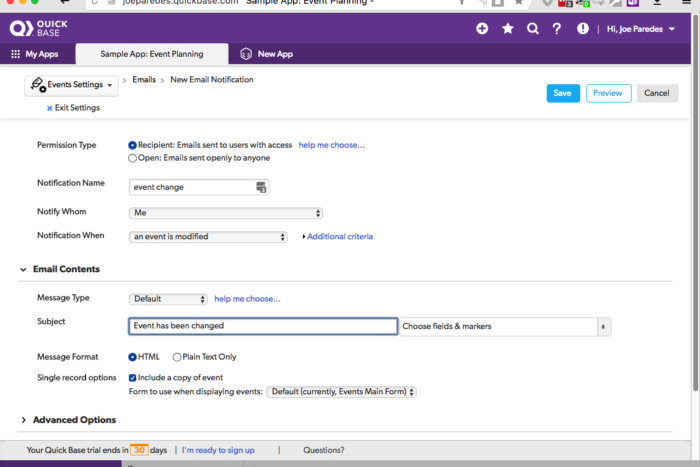The width and height of the screenshot is (700, 467).
Task: Open the Events Settings dropdown
Action: 71,85
